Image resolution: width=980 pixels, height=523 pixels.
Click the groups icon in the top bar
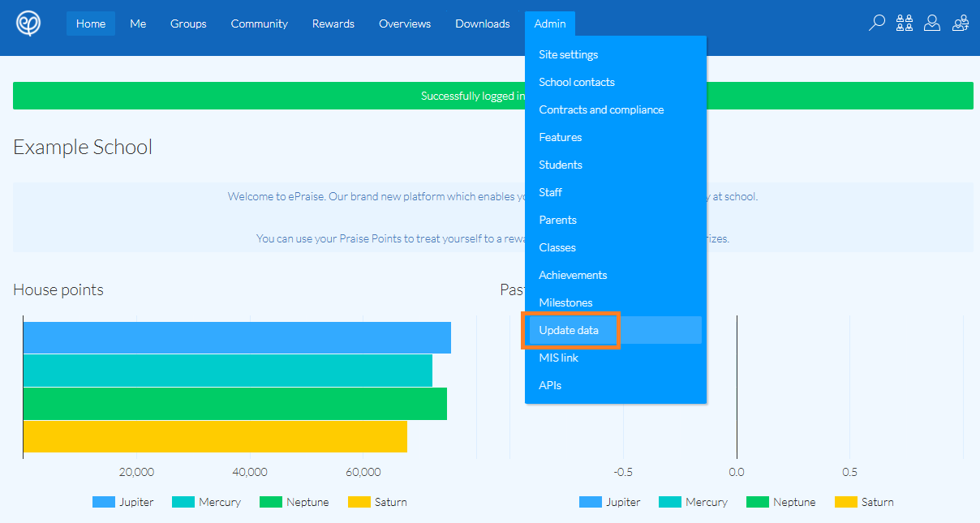(x=904, y=23)
